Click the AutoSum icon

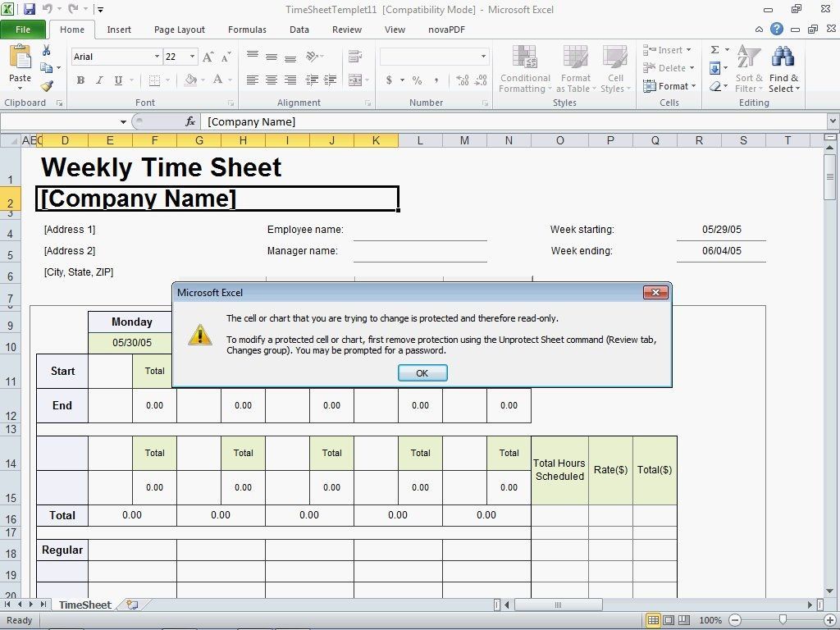pos(716,49)
